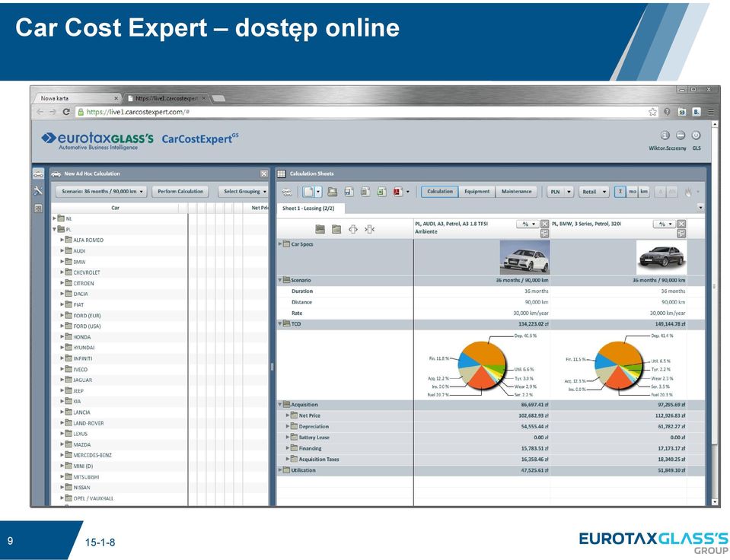Remove the BMW 3 Series column

coord(681,224)
